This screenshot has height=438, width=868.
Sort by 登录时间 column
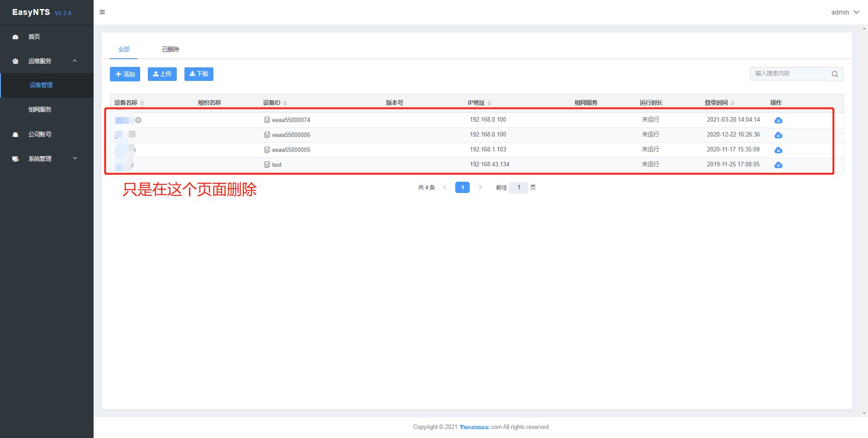coord(732,103)
